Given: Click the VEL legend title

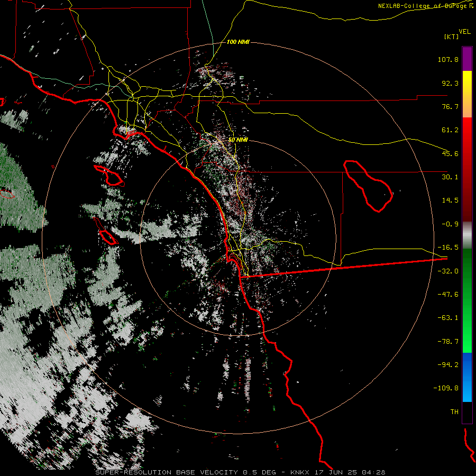Looking at the screenshot, I should [x=464, y=32].
